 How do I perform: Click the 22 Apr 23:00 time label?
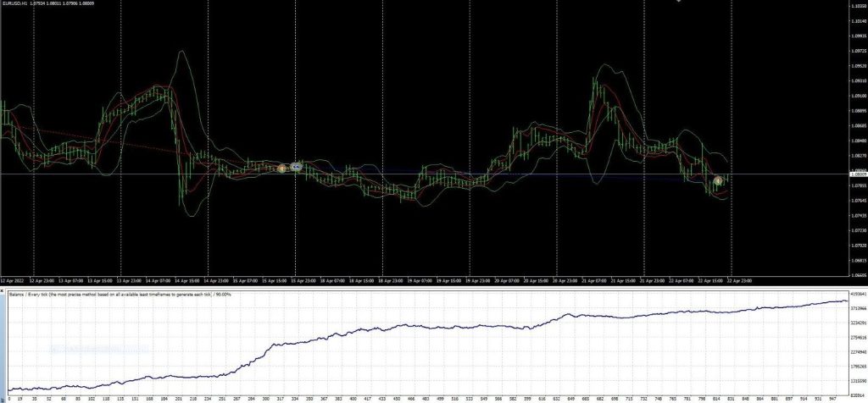click(x=739, y=281)
